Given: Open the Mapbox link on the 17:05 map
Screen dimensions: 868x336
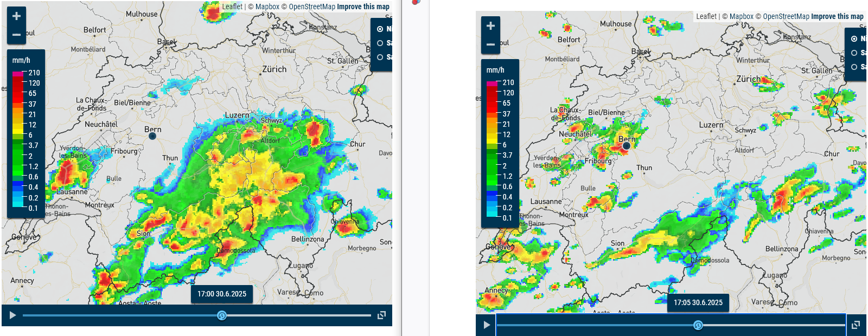Looking at the screenshot, I should (x=742, y=16).
